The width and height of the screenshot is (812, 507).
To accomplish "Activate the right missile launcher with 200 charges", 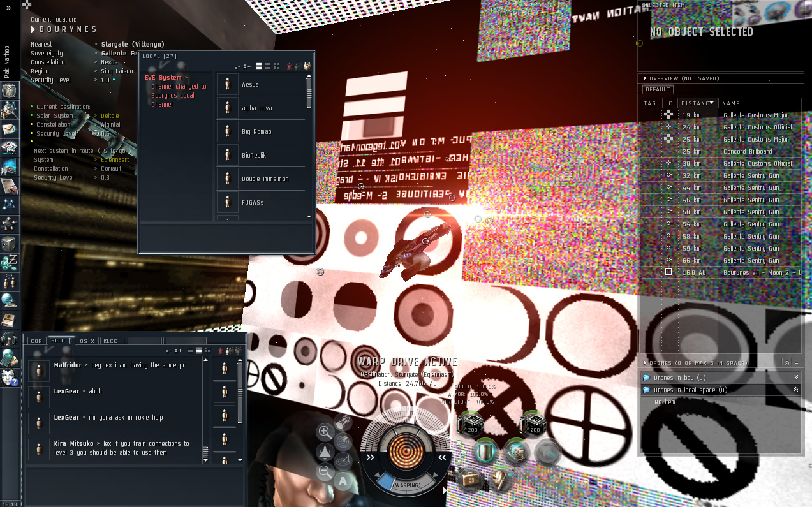I will (x=533, y=423).
